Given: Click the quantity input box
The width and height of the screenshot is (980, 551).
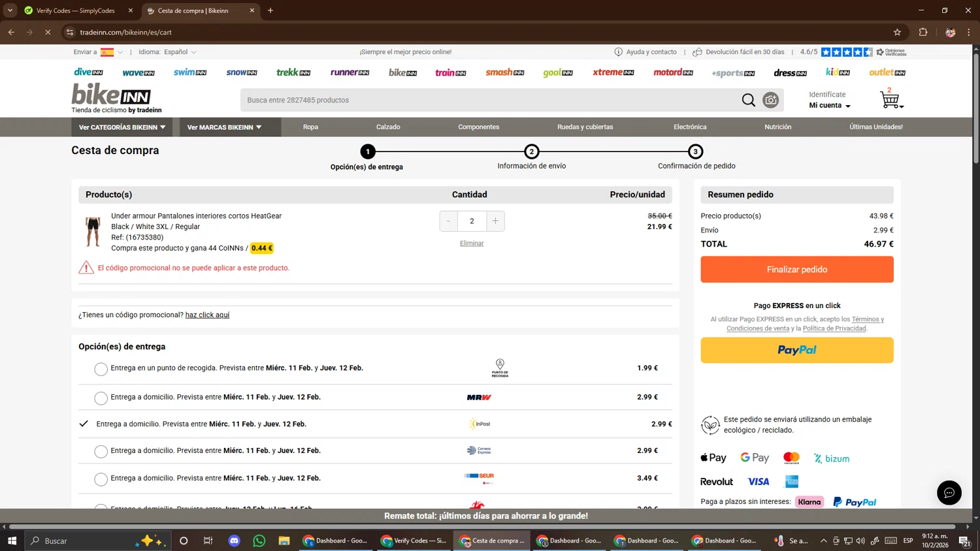Looking at the screenshot, I should (x=472, y=221).
